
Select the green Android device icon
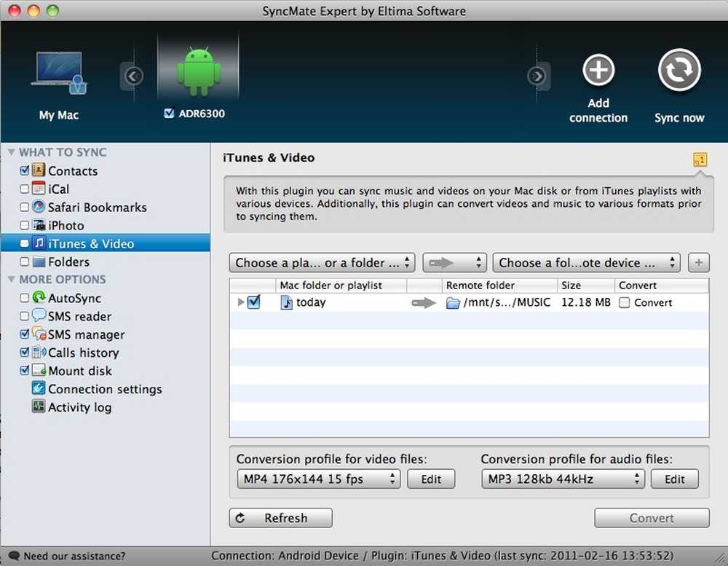[x=199, y=72]
